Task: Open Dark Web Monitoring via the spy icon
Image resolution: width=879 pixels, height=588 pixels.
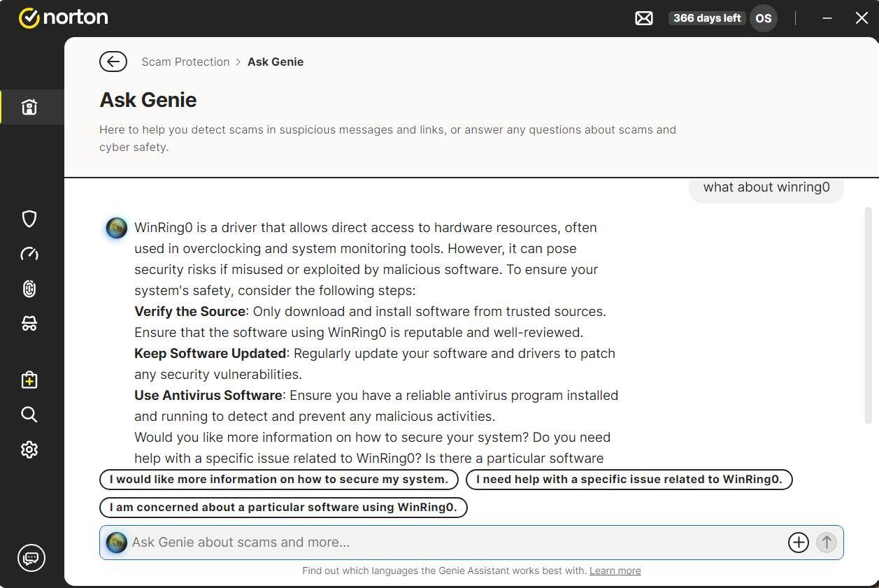Action: [29, 323]
